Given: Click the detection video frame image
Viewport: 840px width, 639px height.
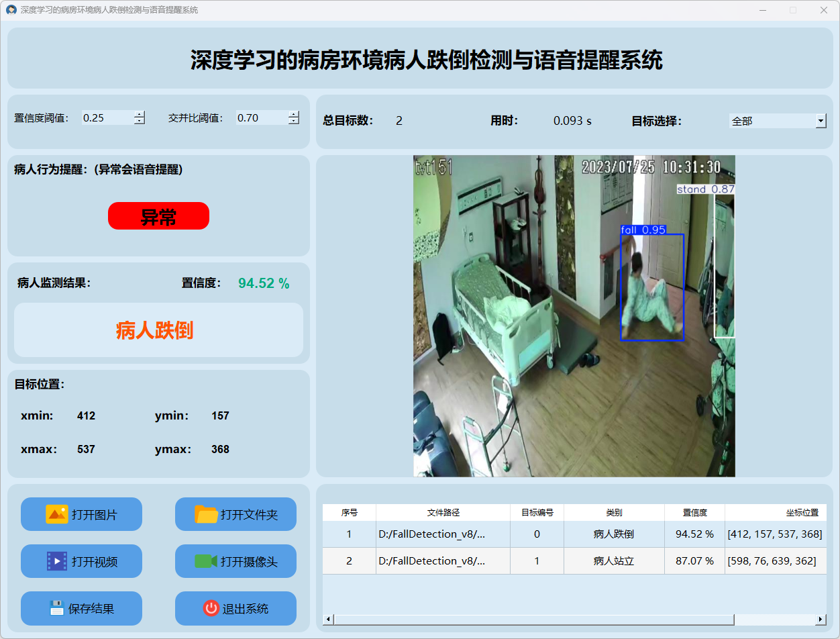Looking at the screenshot, I should coord(574,316).
